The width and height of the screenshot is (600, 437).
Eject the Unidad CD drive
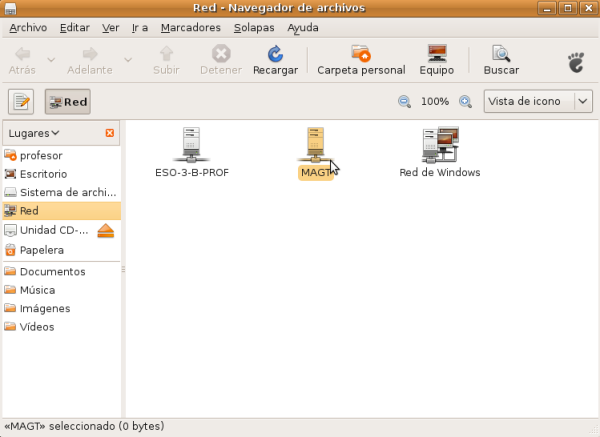point(107,231)
